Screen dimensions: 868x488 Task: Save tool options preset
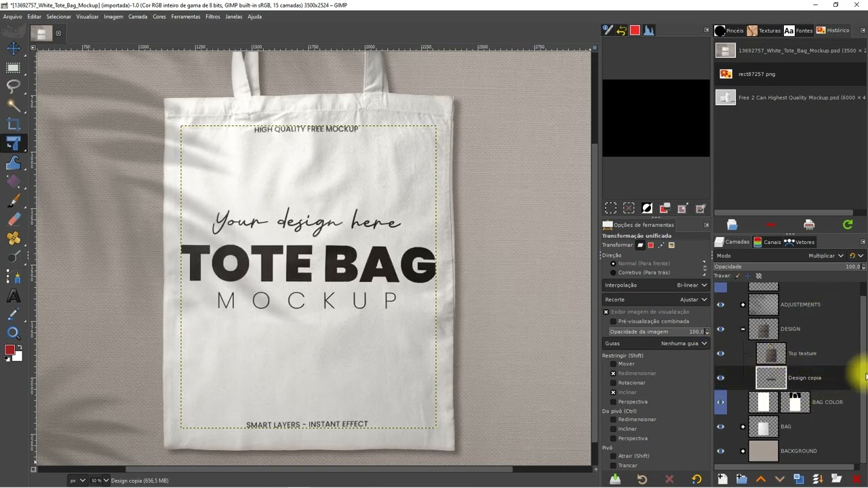(x=615, y=479)
